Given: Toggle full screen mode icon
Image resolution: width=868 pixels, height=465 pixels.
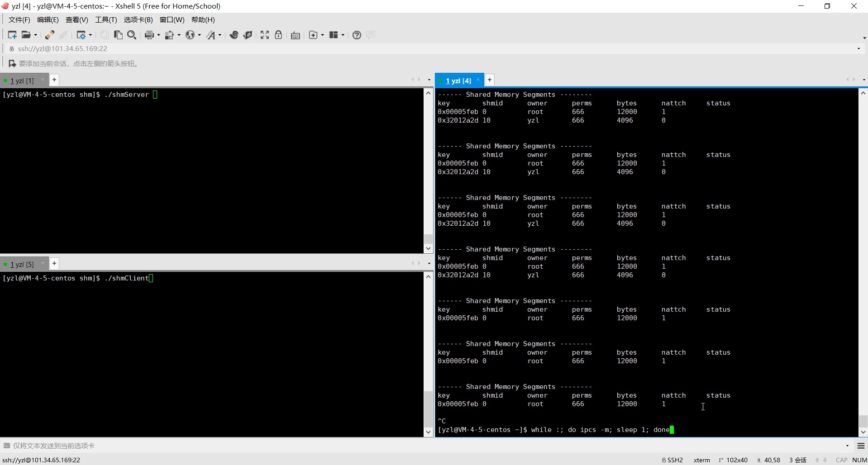Looking at the screenshot, I should point(265,35).
